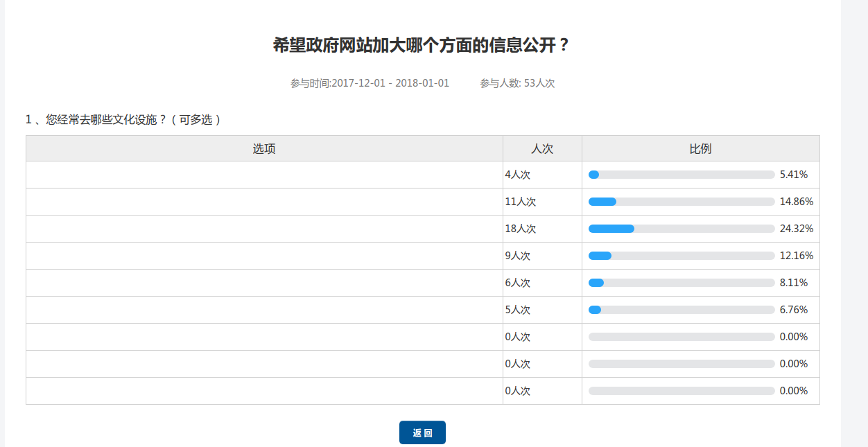The image size is (868, 447).
Task: Select the 9人次 count cell
Action: [x=518, y=256]
